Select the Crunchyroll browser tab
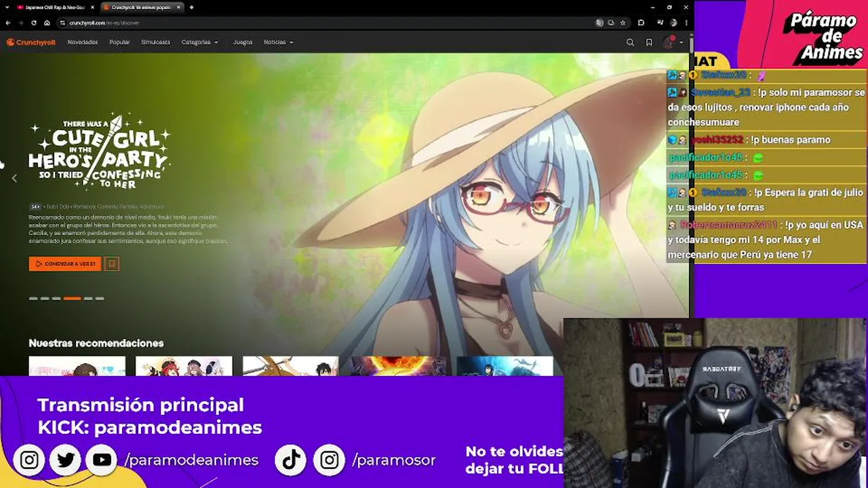 [141, 7]
